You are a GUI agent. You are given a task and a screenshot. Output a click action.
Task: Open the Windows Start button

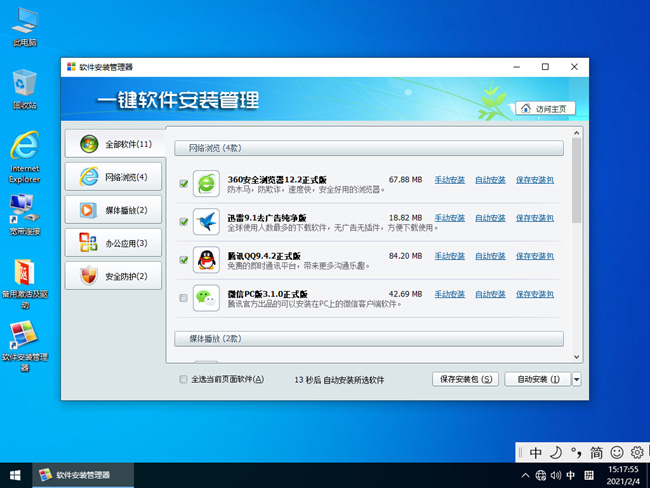click(x=15, y=475)
